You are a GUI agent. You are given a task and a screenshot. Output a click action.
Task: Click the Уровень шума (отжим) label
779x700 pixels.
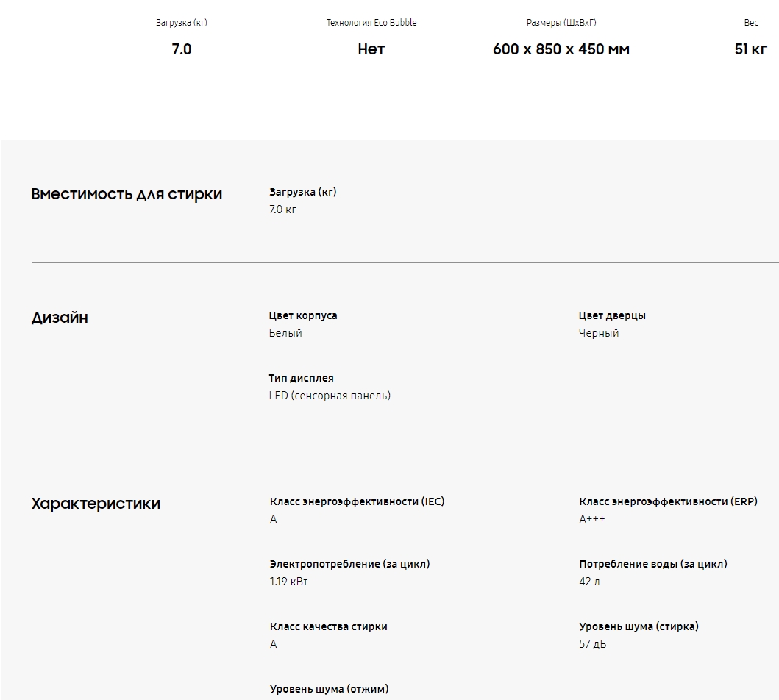pos(329,689)
